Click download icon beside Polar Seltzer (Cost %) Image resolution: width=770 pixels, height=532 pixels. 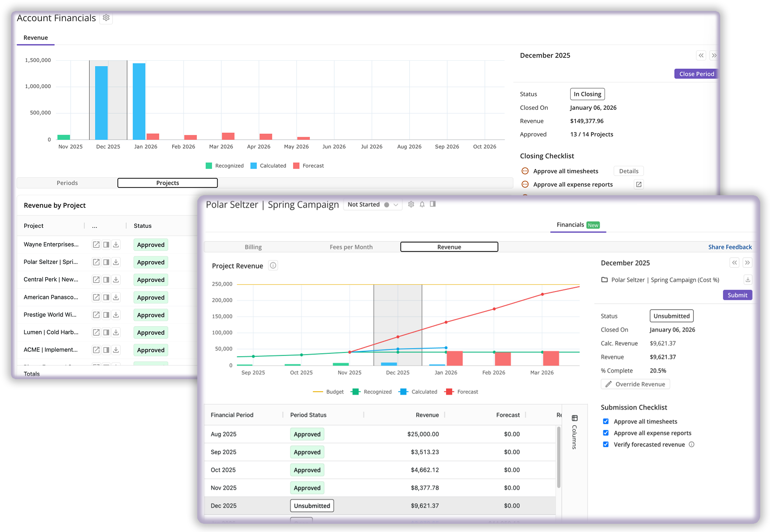[x=748, y=280]
